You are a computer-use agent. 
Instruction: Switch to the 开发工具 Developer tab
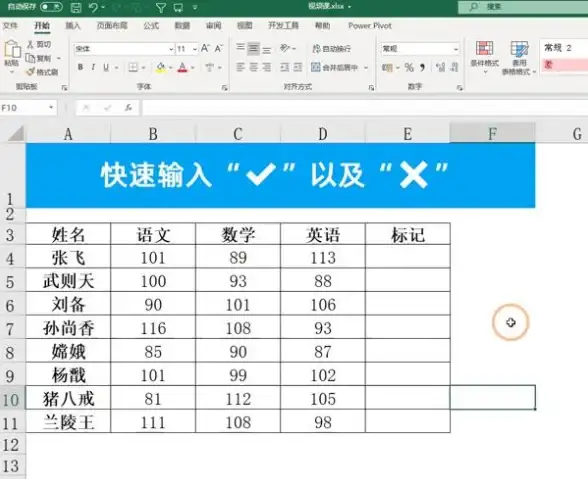tap(283, 26)
